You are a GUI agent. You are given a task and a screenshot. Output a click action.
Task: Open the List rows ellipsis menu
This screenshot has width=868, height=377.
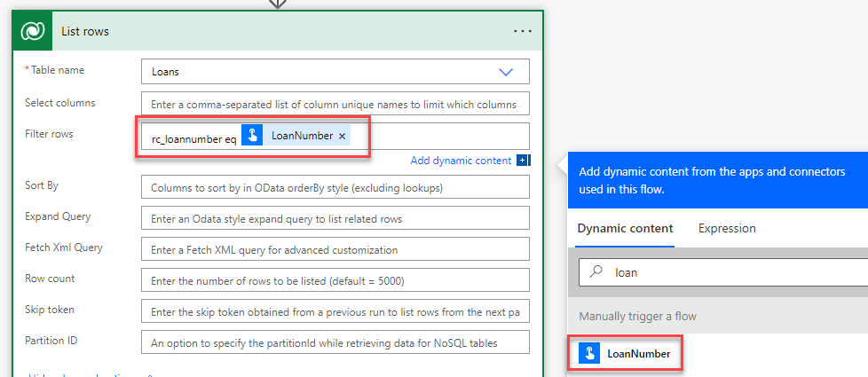(x=523, y=31)
